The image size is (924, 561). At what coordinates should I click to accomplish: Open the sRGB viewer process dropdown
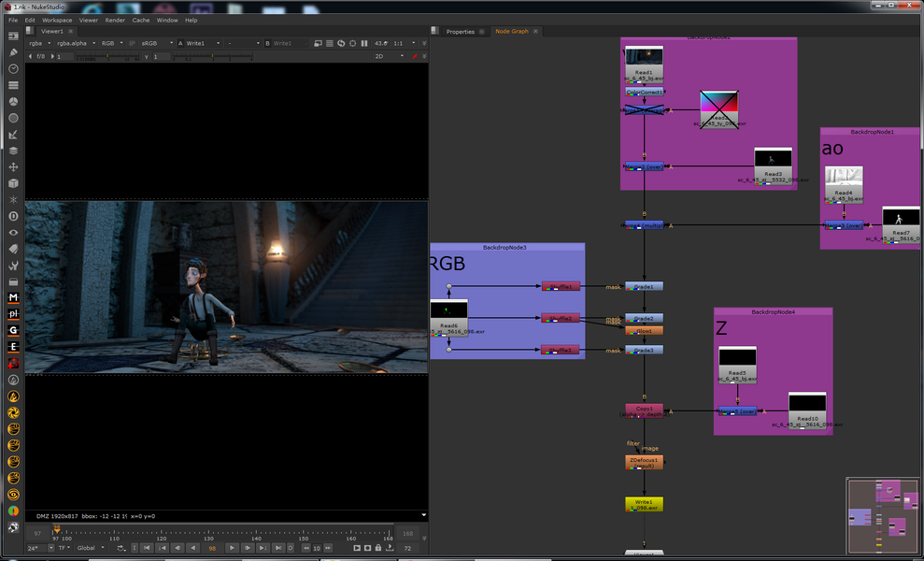(157, 43)
